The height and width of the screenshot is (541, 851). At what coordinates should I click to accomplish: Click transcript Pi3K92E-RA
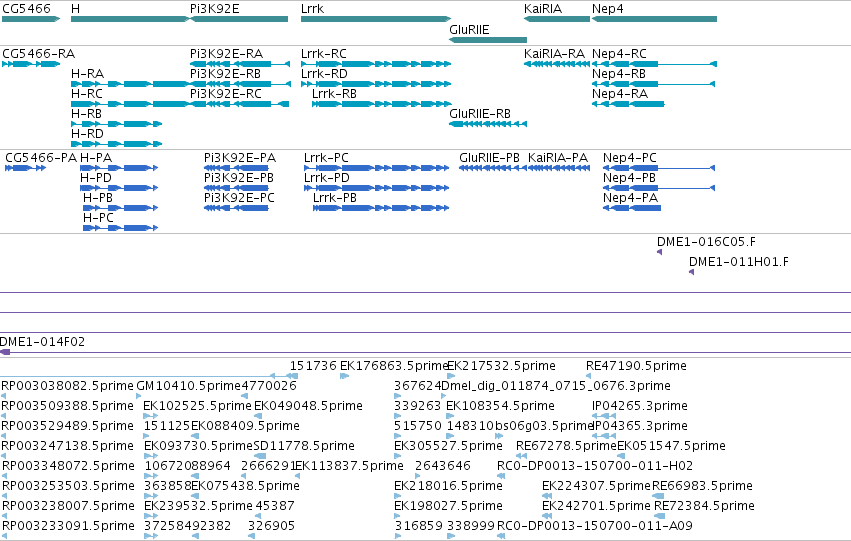[x=240, y=64]
